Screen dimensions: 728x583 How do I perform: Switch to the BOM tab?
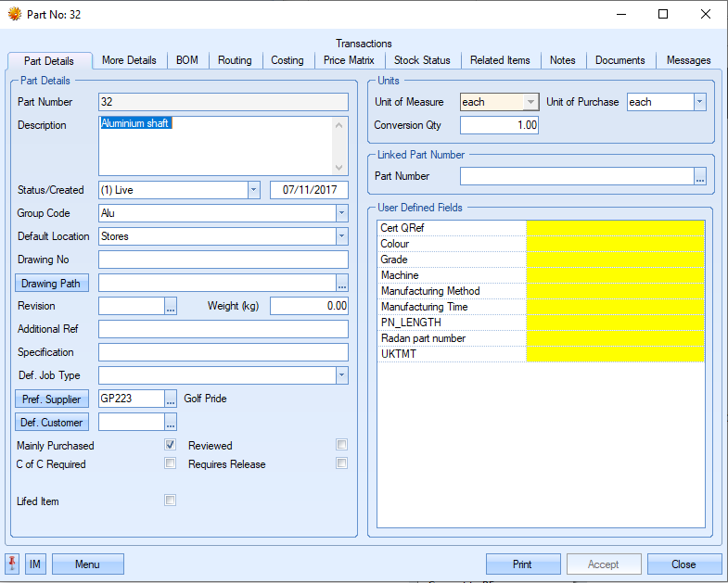187,60
